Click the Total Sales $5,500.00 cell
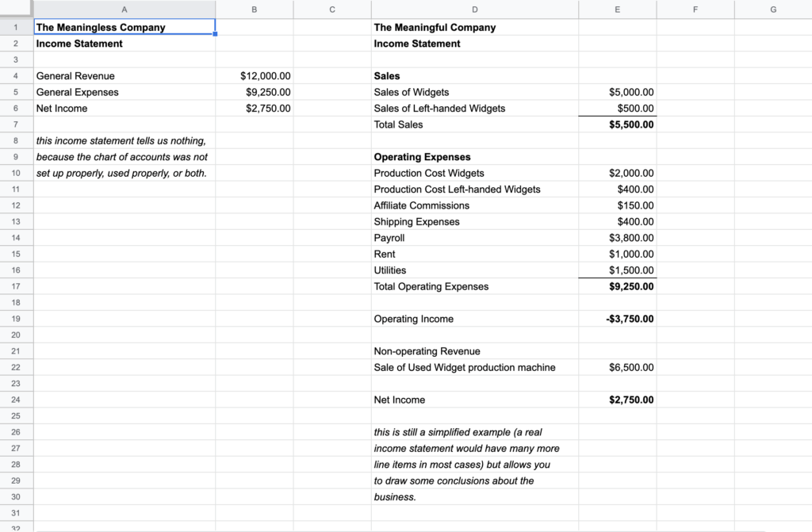 617,124
